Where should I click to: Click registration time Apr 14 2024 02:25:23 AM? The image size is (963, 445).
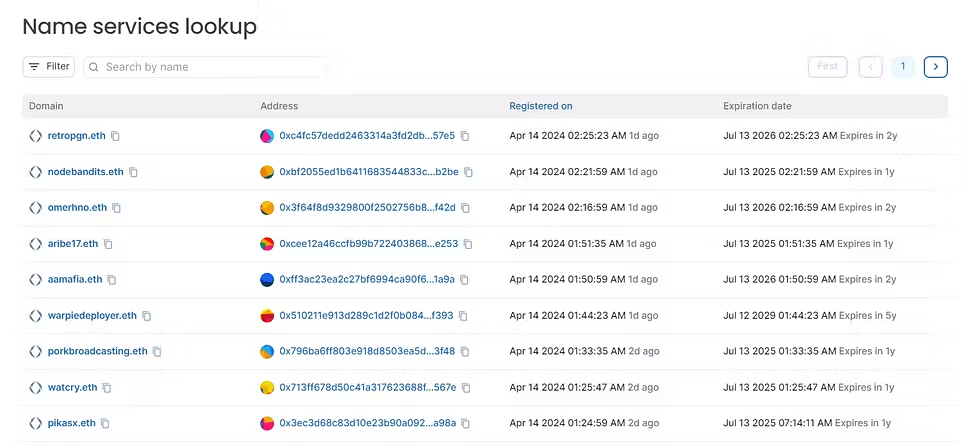click(567, 136)
